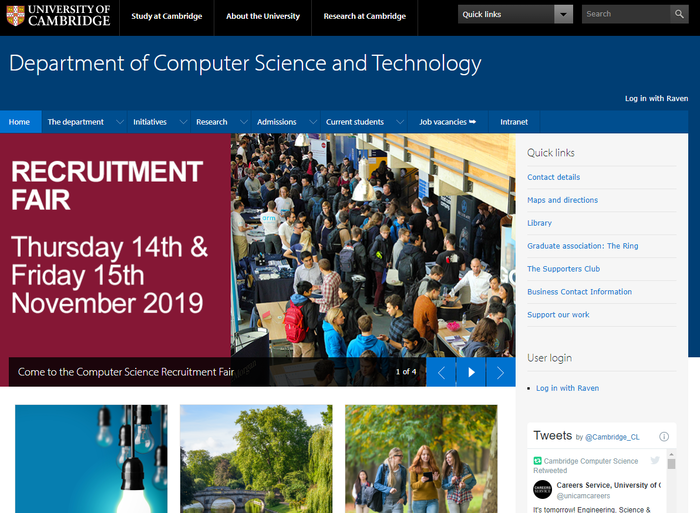Open the Contact details link

(x=554, y=177)
